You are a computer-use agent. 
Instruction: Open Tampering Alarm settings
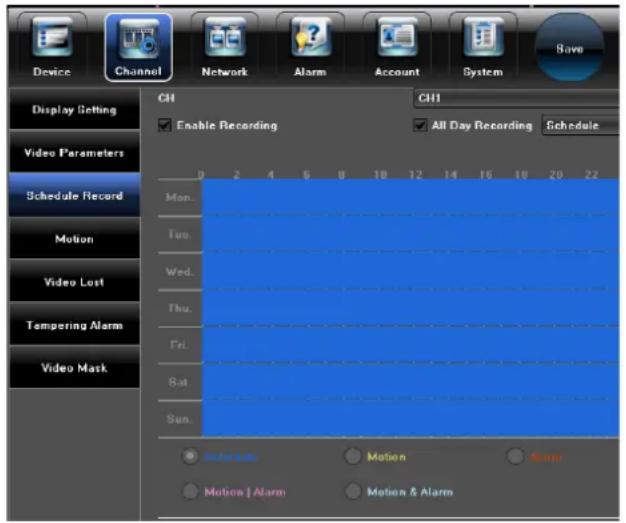75,325
